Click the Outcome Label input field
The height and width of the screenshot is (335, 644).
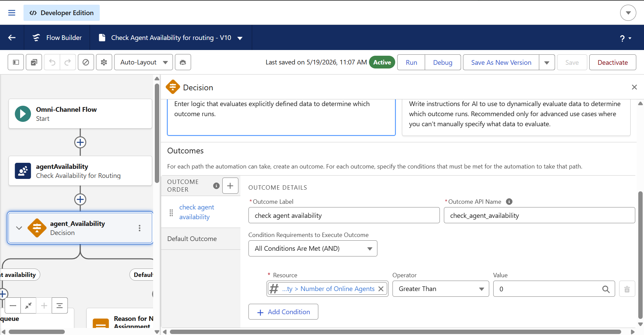click(344, 215)
